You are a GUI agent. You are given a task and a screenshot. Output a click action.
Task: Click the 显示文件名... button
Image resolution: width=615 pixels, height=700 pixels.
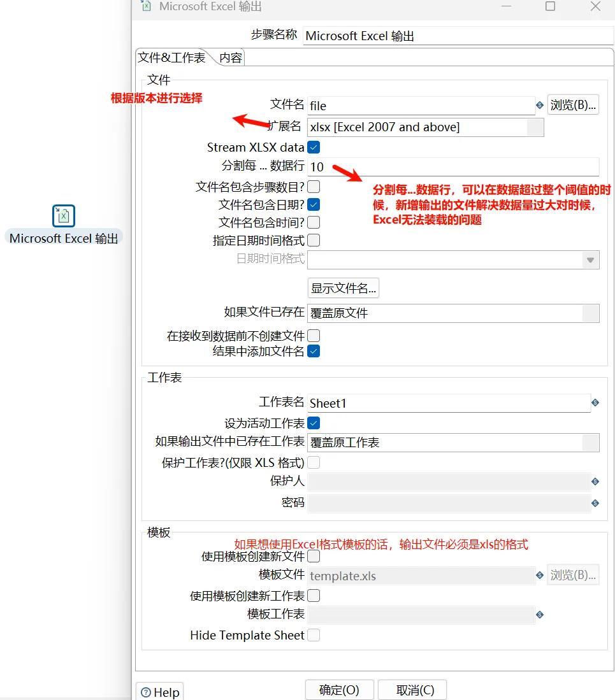coord(344,288)
